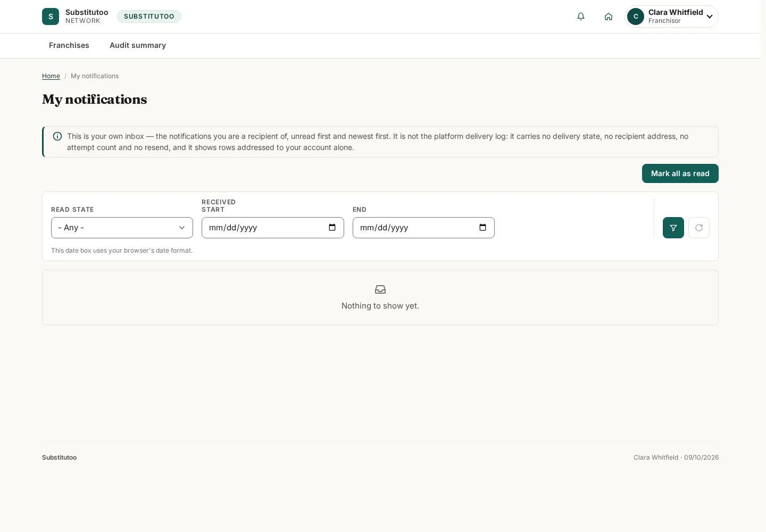This screenshot has height=532, width=766.
Task: Open the notifications bell icon
Action: pyautogui.click(x=581, y=16)
